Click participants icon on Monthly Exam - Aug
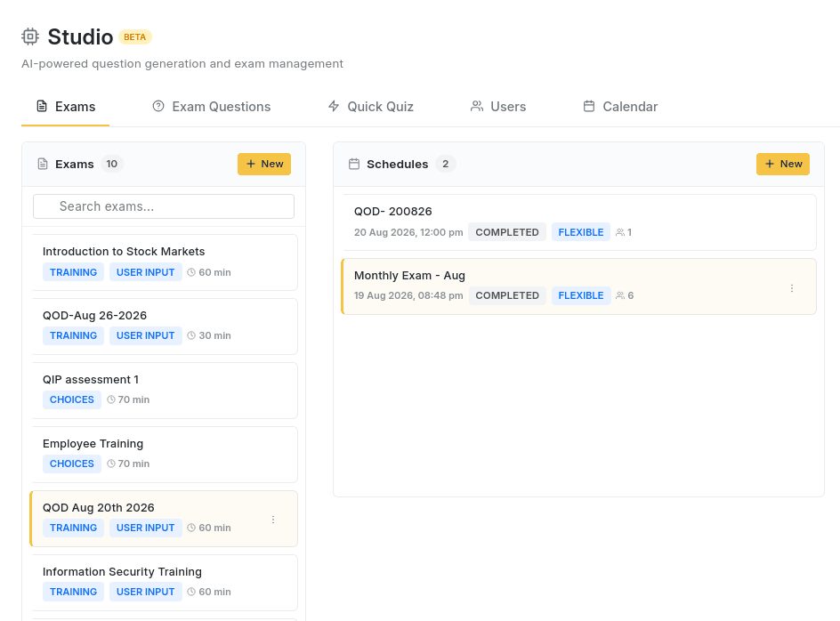The height and width of the screenshot is (621, 840). 620,295
